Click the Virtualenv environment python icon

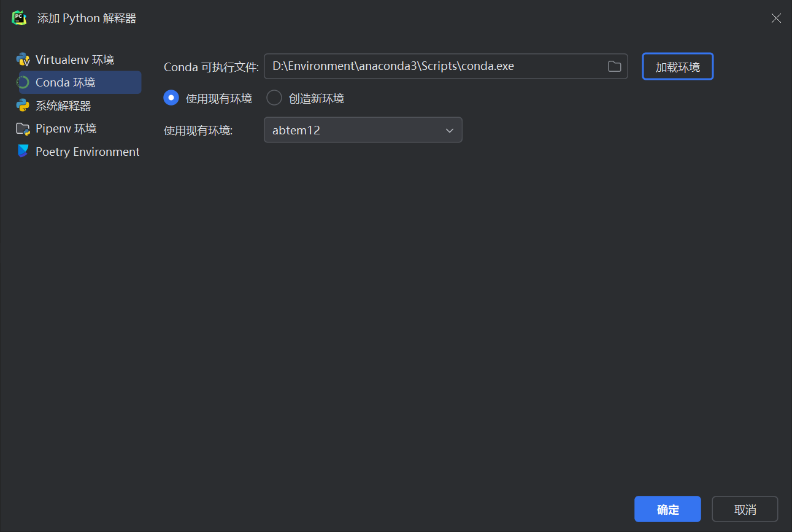tap(23, 60)
